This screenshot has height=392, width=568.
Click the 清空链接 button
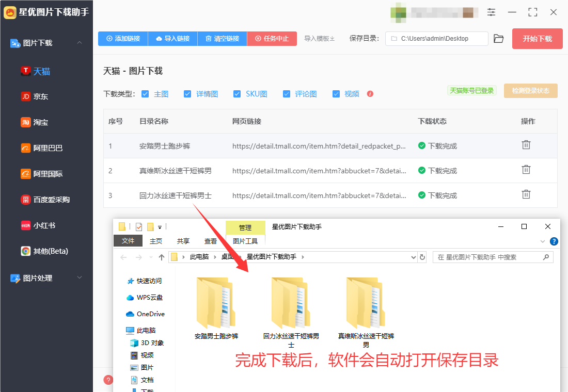[223, 39]
